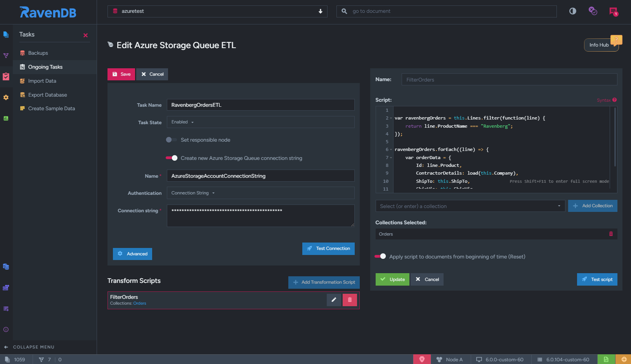Focus the Task Name input field

tap(260, 105)
